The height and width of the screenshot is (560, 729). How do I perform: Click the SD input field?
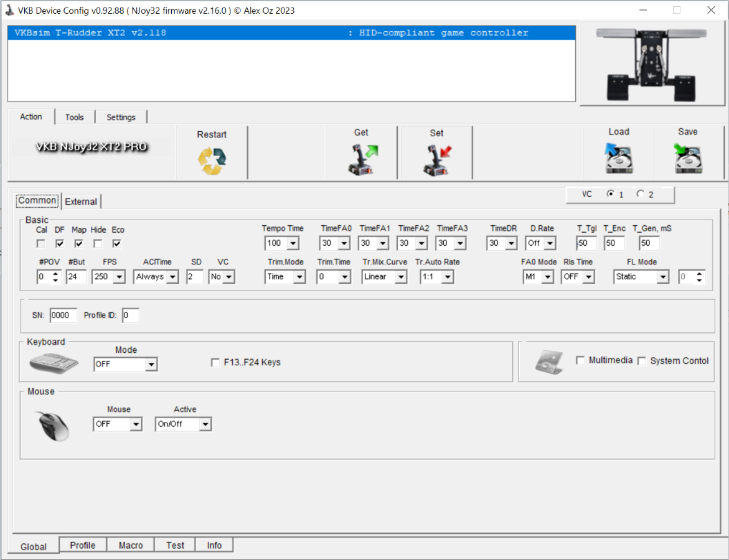tap(194, 276)
